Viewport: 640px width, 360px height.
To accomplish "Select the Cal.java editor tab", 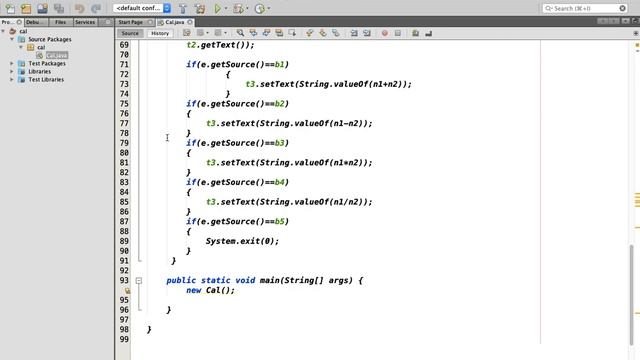I will [175, 22].
